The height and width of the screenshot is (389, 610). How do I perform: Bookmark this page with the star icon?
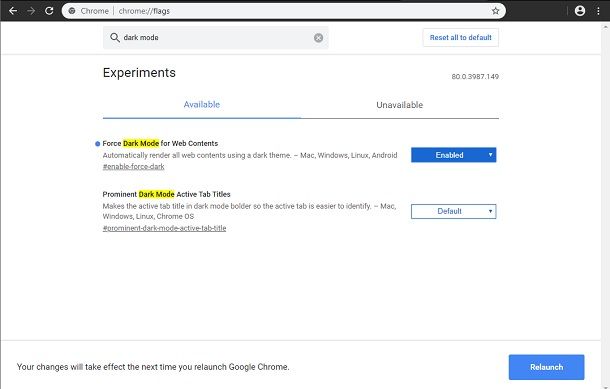495,11
